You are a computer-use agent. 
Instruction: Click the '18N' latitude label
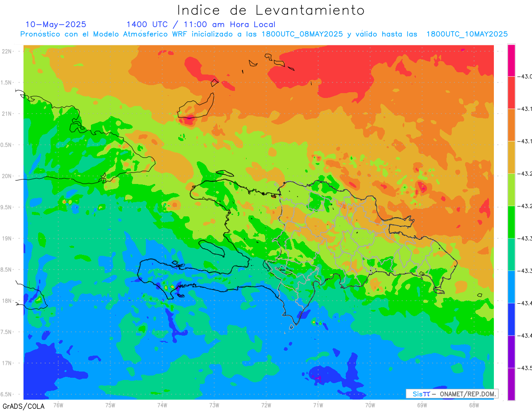[7, 301]
